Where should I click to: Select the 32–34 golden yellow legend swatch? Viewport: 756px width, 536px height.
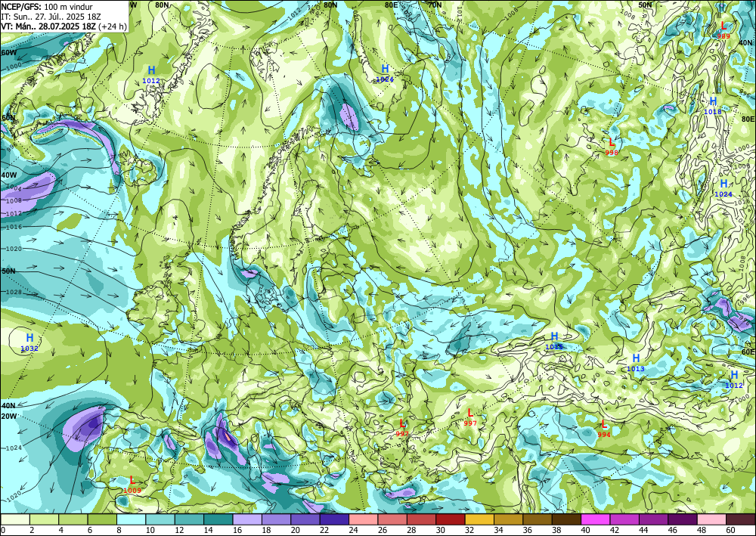(480, 519)
